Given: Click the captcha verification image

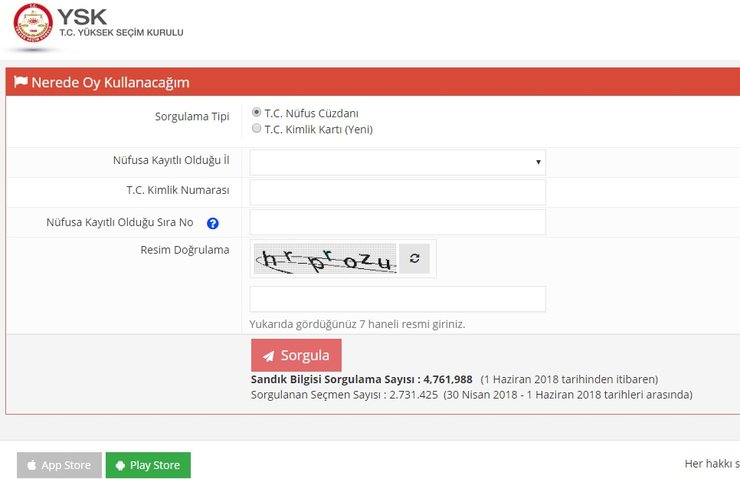Looking at the screenshot, I should (325, 259).
